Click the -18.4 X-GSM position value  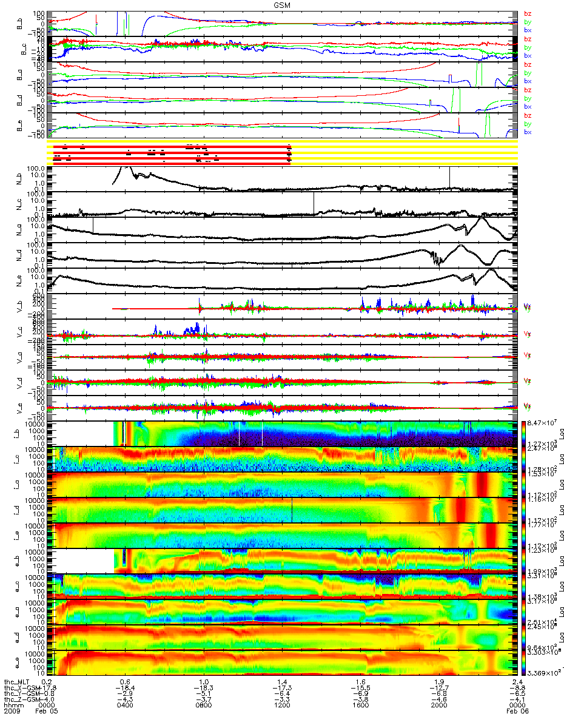pos(126,689)
